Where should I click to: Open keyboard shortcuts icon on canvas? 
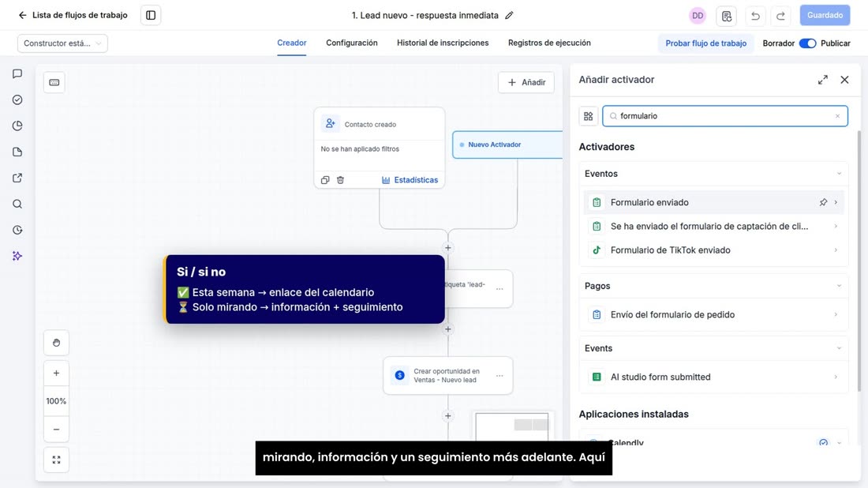point(54,83)
